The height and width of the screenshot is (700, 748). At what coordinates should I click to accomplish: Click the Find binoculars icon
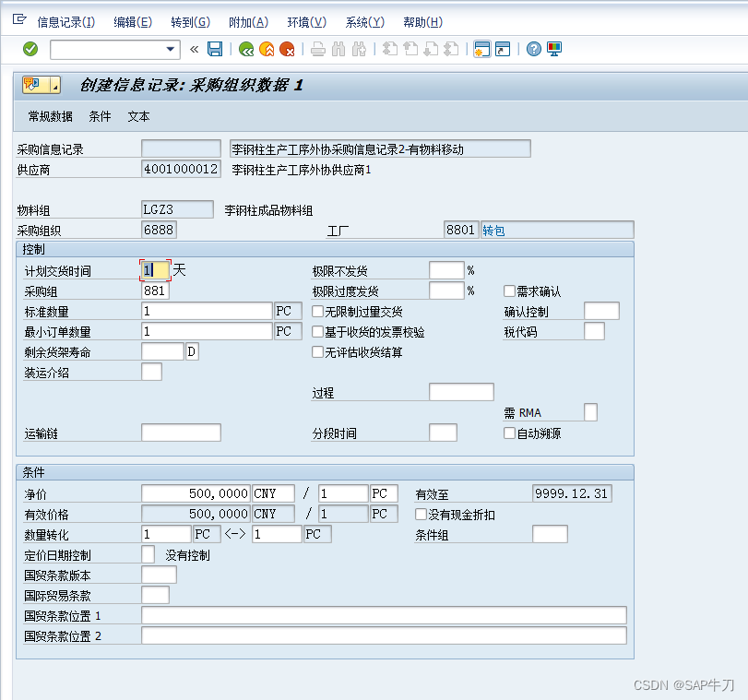coord(338,49)
